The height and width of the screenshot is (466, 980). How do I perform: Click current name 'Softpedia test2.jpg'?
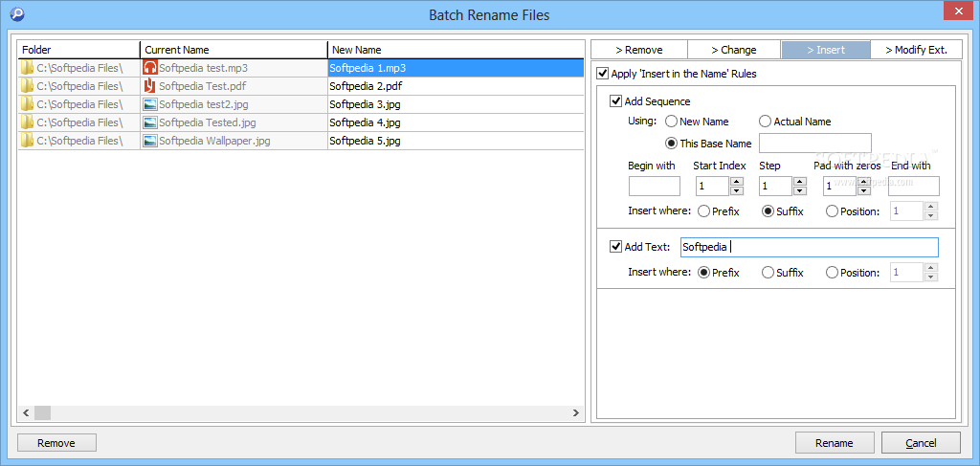click(204, 104)
